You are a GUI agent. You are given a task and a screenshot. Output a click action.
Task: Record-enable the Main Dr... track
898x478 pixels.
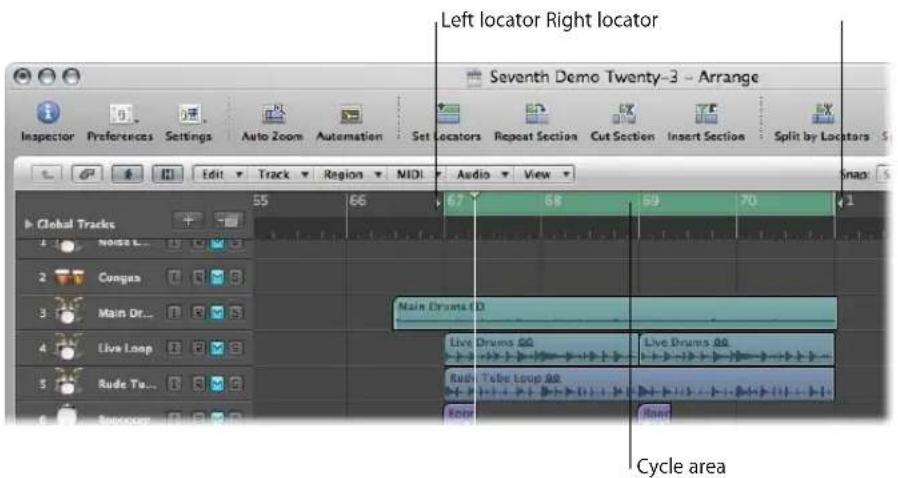[198, 313]
